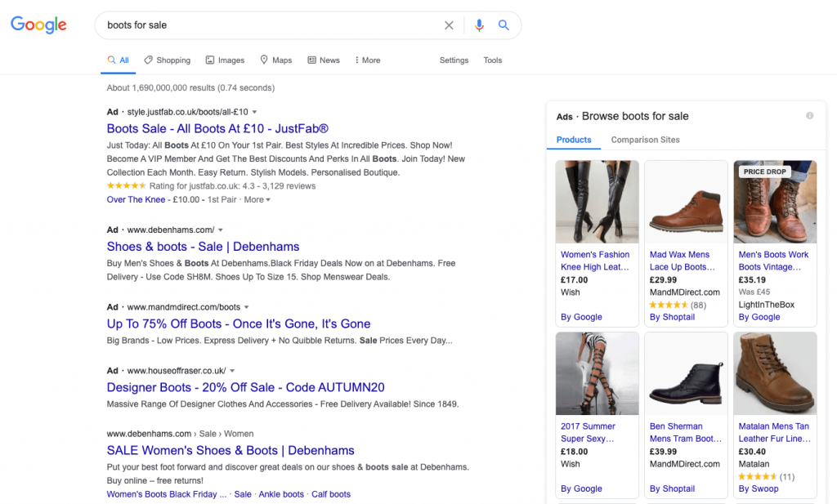Open the More search options menu
The image size is (837, 504).
368,60
